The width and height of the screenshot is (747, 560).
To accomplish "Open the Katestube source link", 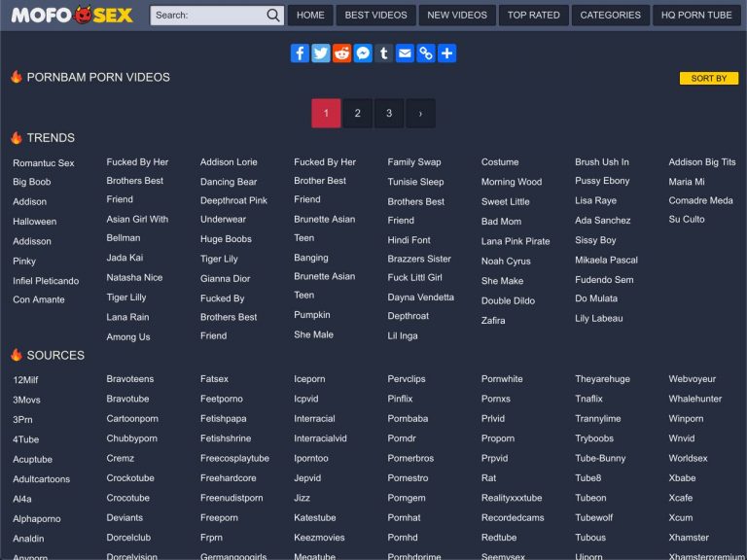I will [314, 517].
